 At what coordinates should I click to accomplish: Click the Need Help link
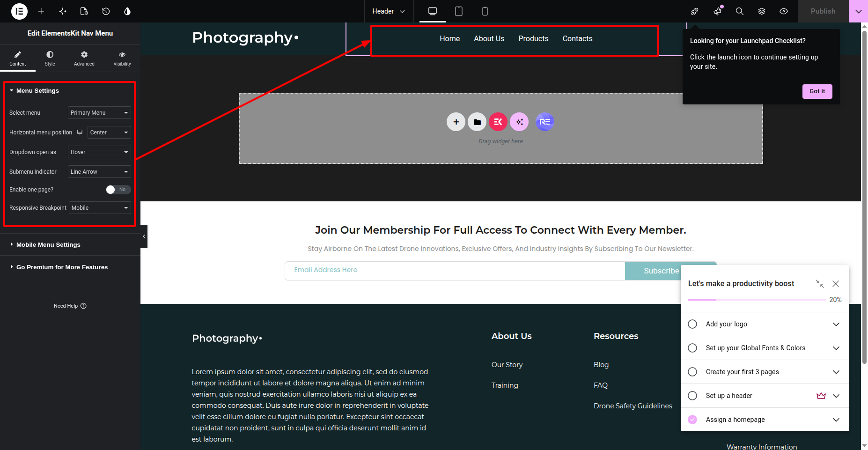[70, 306]
